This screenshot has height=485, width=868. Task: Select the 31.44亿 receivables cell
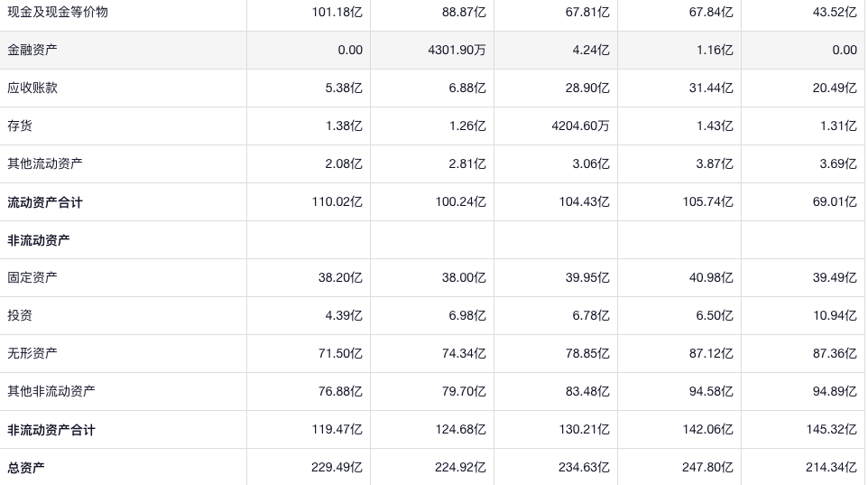pyautogui.click(x=711, y=89)
